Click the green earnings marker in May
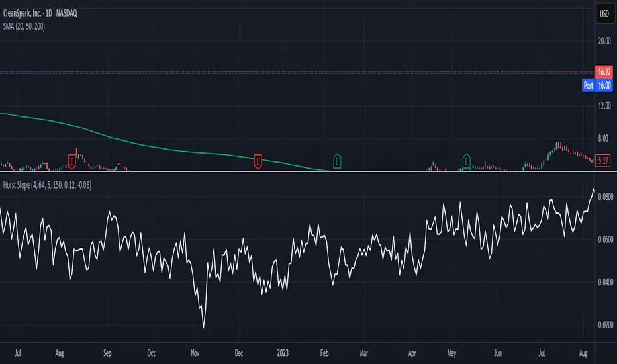Viewport: 617px width, 364px height. tap(466, 161)
